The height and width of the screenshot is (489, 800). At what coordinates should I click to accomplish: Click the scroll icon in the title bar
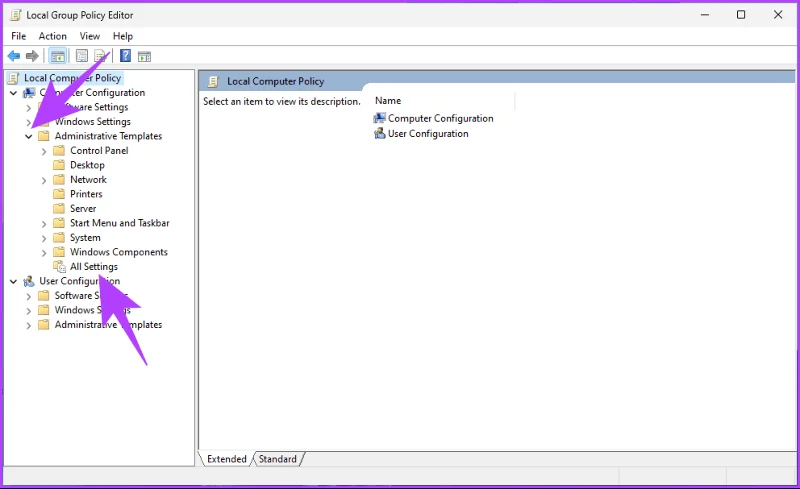click(16, 15)
